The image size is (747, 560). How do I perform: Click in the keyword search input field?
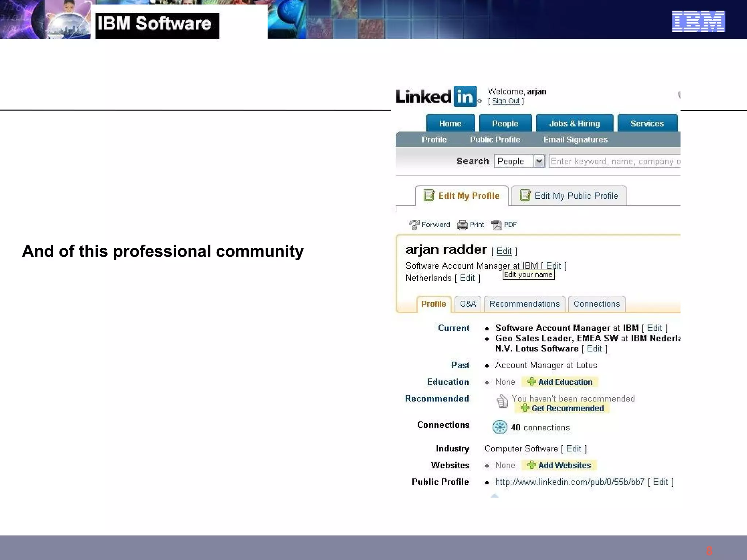[615, 161]
